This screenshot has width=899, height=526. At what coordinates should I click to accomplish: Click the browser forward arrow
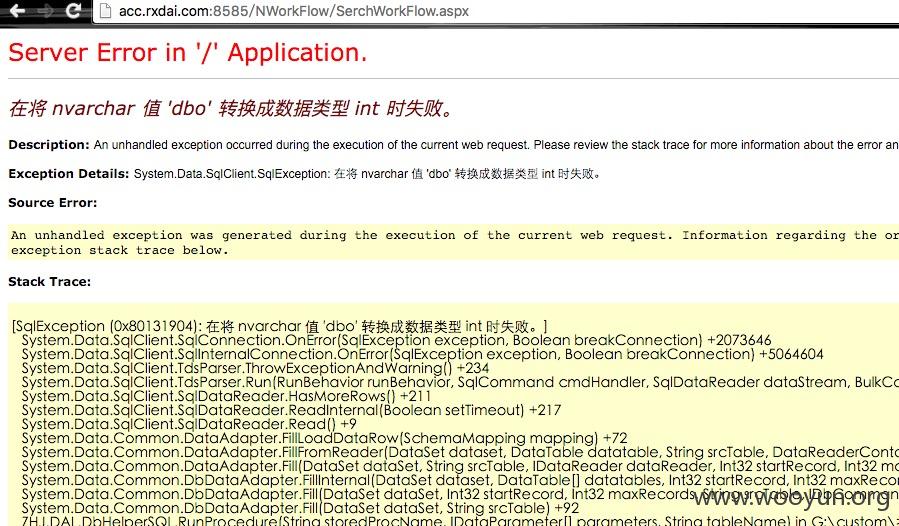pos(45,11)
